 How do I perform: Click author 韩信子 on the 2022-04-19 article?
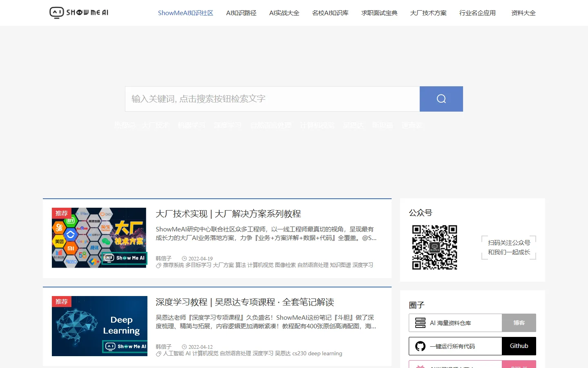pyautogui.click(x=164, y=258)
